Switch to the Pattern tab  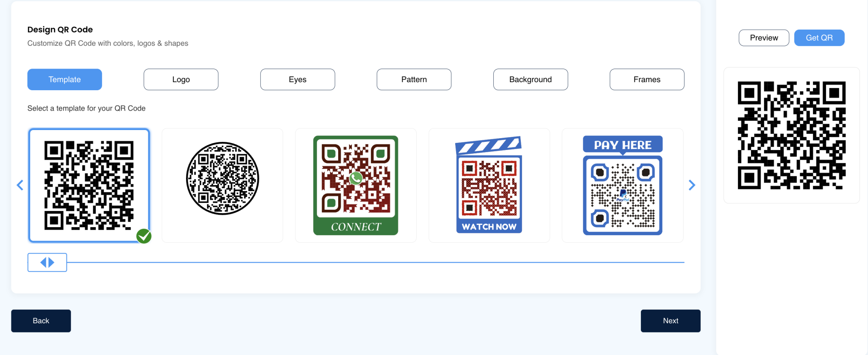point(414,80)
